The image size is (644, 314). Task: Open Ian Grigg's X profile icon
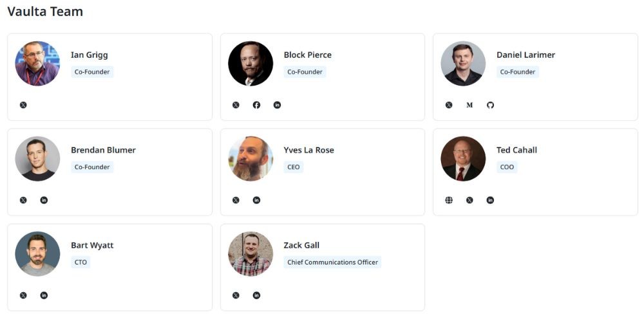point(23,105)
